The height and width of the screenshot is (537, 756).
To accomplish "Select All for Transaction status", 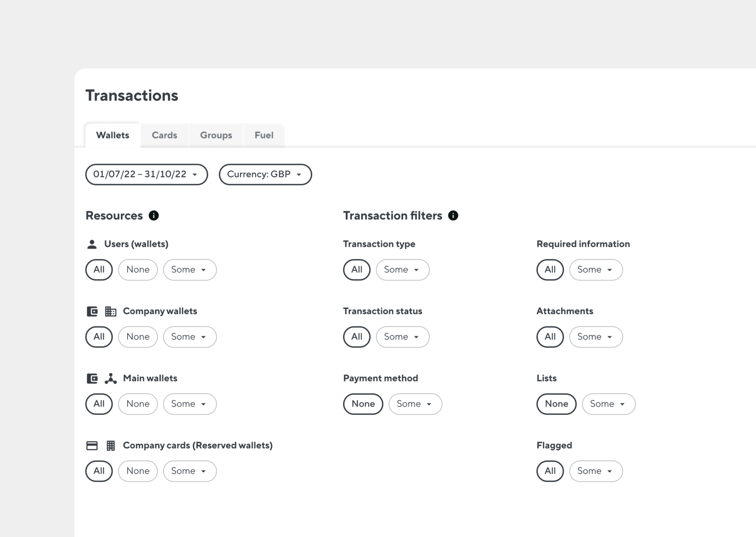I will click(x=357, y=337).
